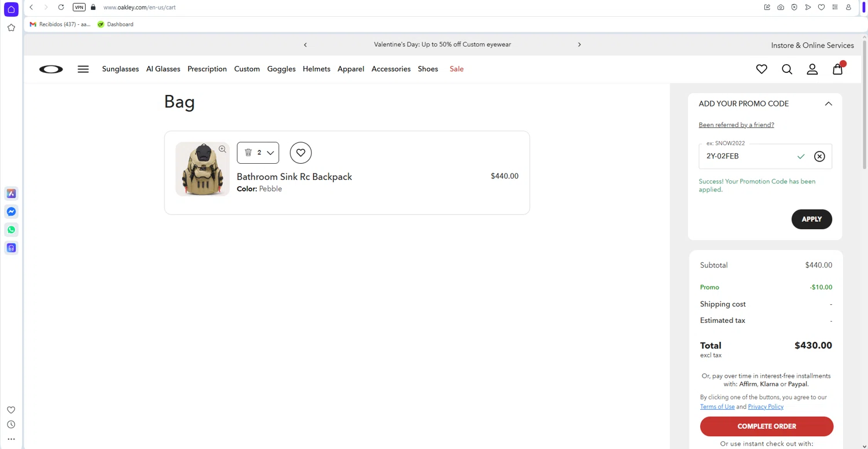Reload the page
The width and height of the screenshot is (868, 449).
(61, 7)
